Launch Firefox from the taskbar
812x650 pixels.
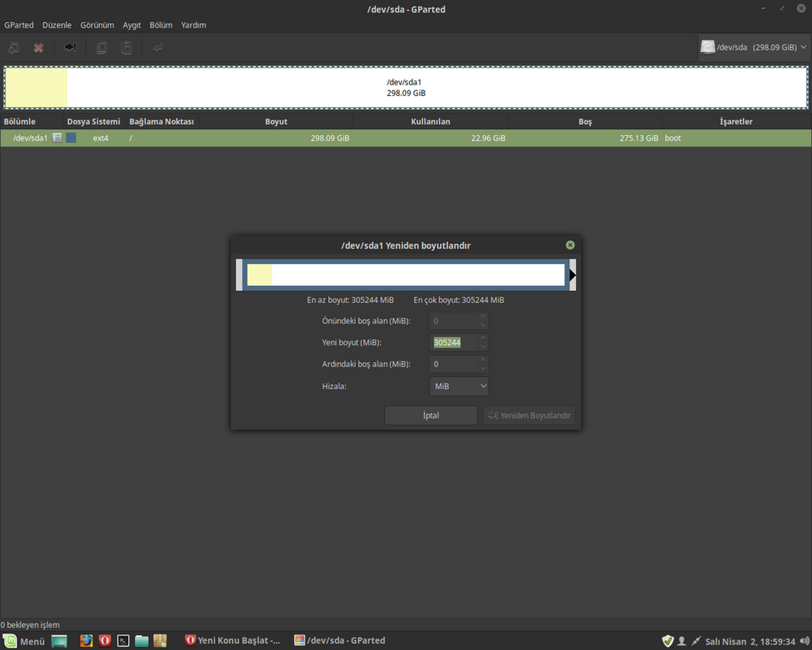click(x=86, y=641)
